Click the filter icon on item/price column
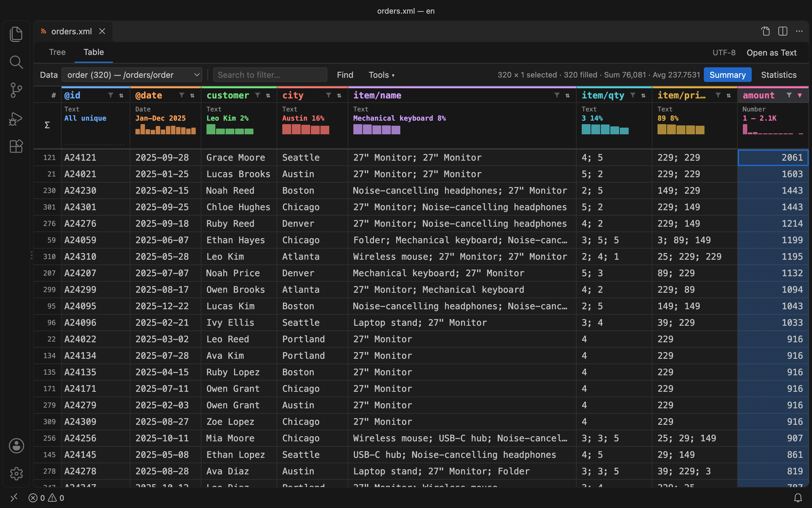 [x=718, y=96]
